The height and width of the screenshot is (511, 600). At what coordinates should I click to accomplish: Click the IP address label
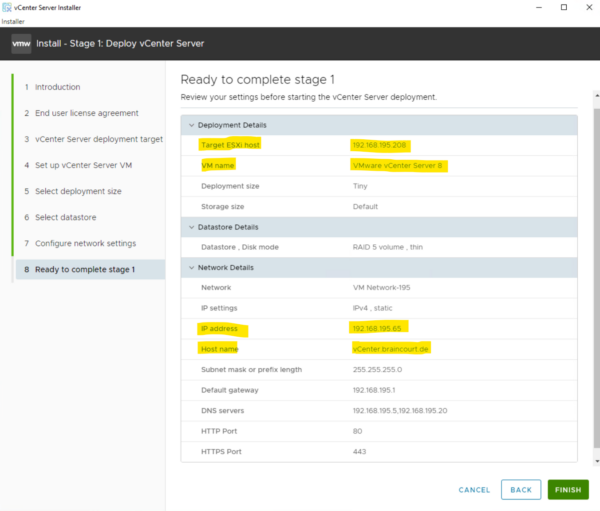click(x=219, y=328)
